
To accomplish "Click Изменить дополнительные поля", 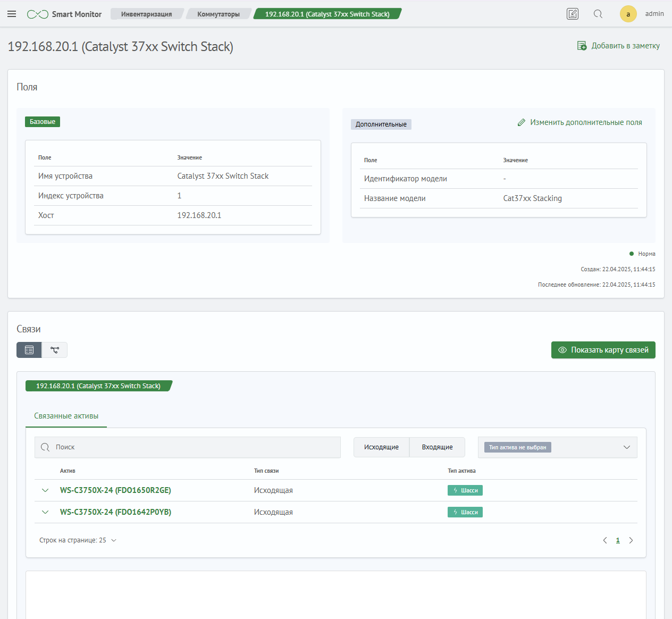I will coord(580,122).
